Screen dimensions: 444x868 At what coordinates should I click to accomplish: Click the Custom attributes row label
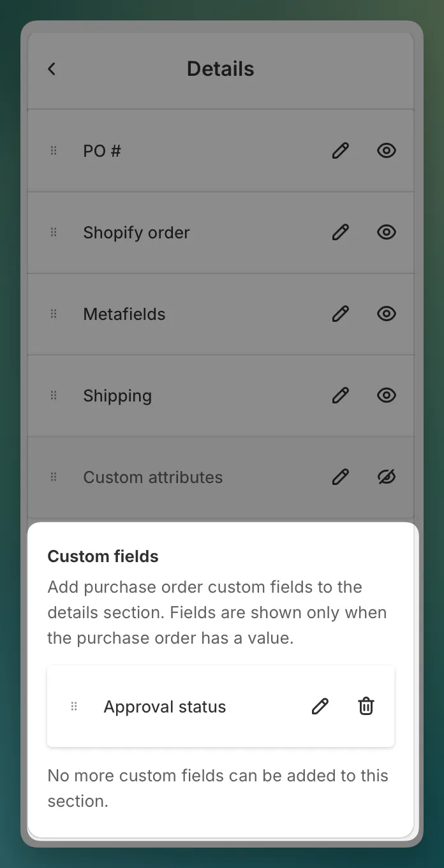click(153, 477)
